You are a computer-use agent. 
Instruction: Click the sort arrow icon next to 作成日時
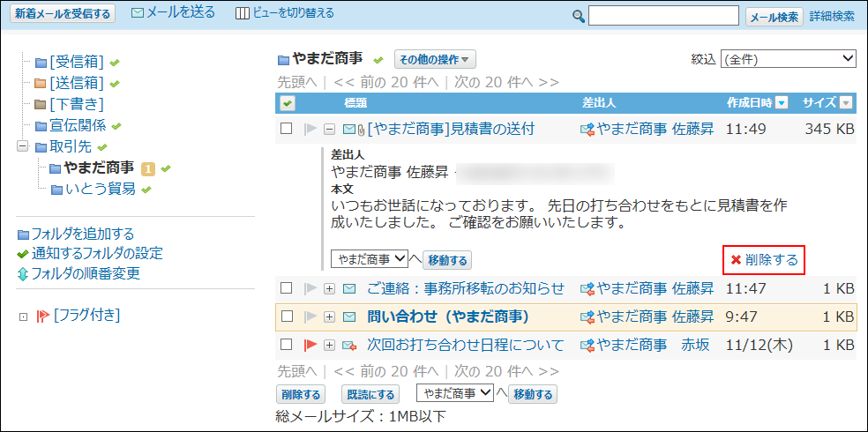[782, 103]
